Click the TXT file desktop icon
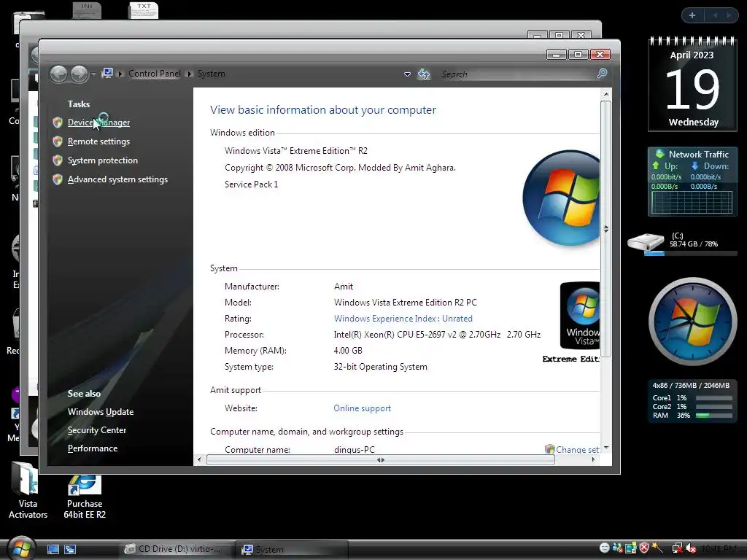The image size is (747, 560). pyautogui.click(x=144, y=10)
